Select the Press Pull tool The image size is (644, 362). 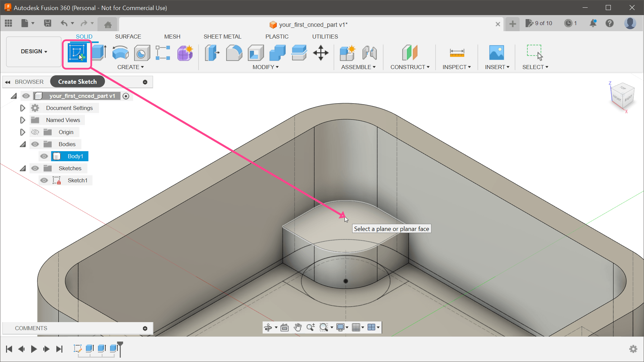[x=212, y=53]
